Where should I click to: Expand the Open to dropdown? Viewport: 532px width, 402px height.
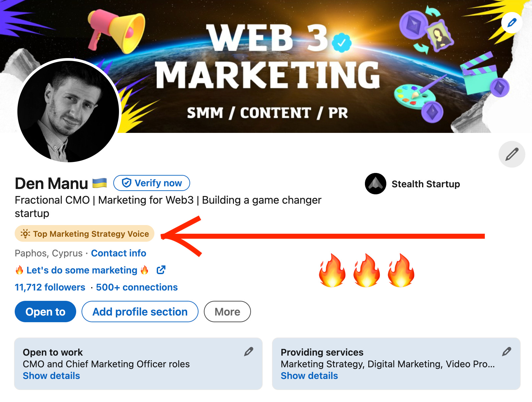tap(45, 312)
